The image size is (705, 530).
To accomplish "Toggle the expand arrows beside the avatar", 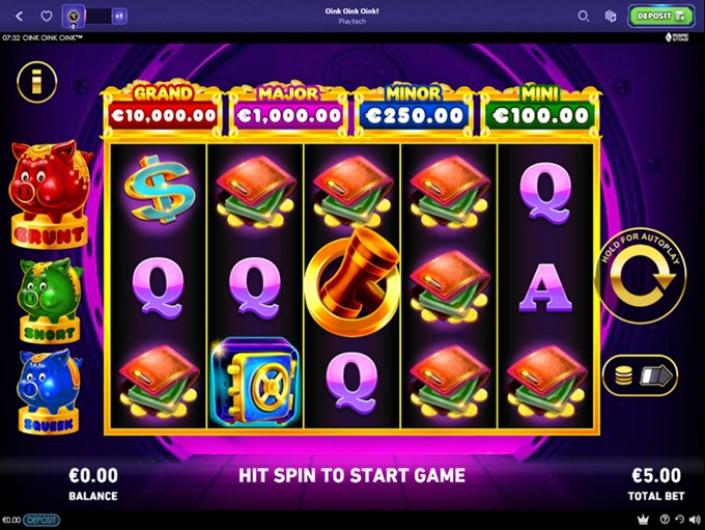I will click(119, 17).
